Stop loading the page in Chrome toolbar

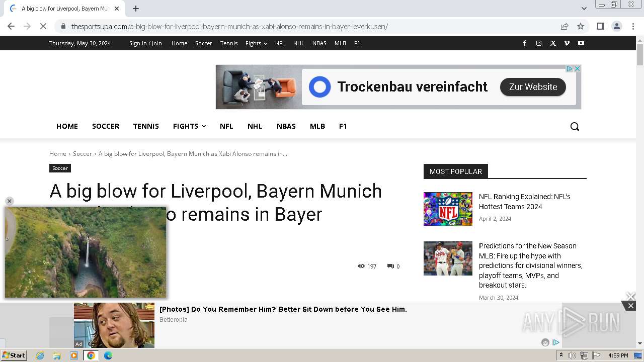click(43, 26)
